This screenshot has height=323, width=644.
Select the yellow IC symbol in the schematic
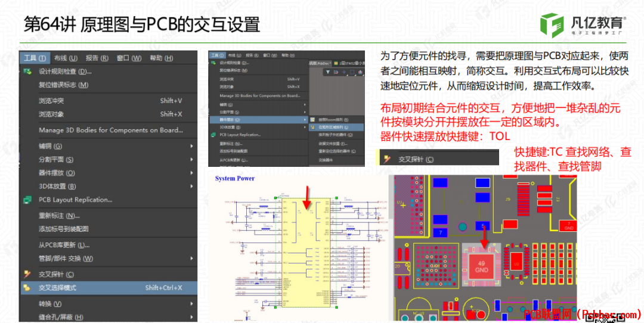tap(306, 253)
